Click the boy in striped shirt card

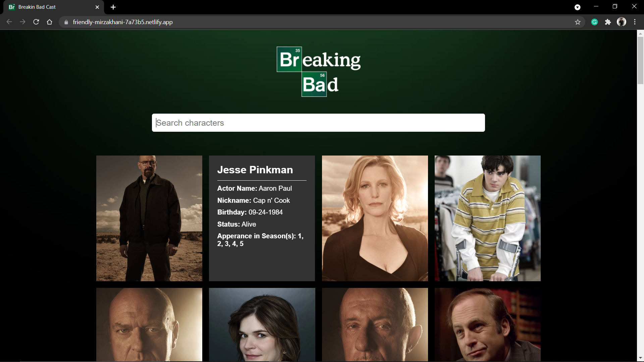488,218
